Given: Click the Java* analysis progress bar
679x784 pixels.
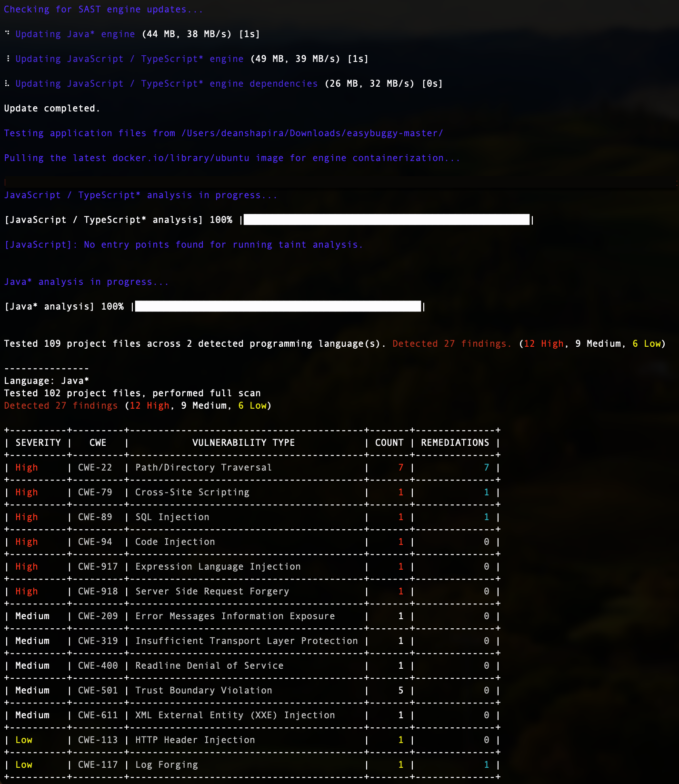Looking at the screenshot, I should 278,306.
